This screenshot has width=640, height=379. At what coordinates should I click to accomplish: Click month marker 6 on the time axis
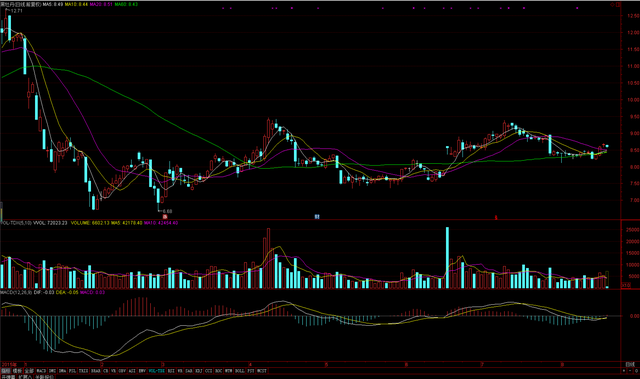406,364
